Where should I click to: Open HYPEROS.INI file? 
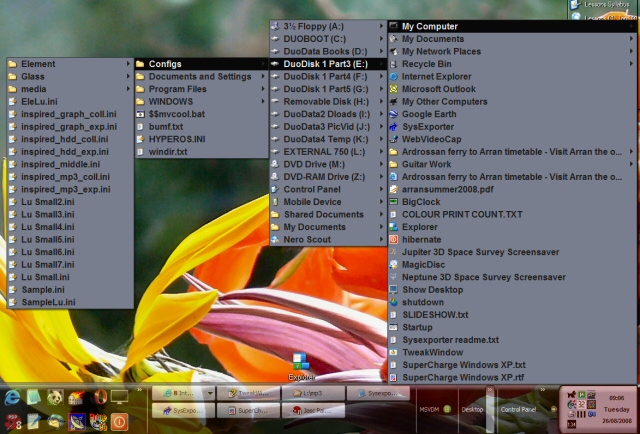coord(202,139)
